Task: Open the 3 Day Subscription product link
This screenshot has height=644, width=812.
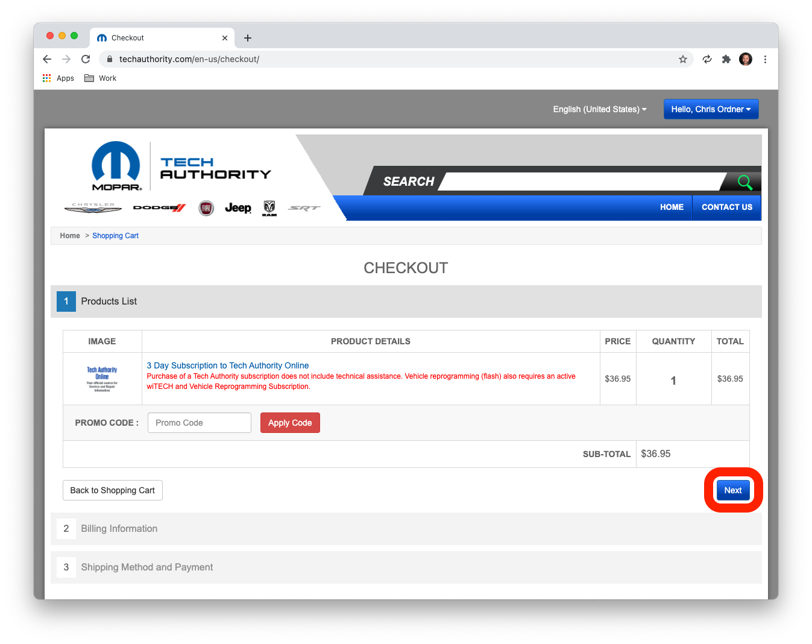Action: (228, 365)
